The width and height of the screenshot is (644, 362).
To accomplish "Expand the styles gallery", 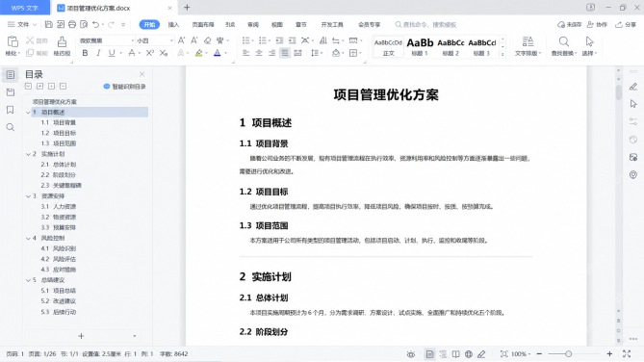I will coord(502,54).
